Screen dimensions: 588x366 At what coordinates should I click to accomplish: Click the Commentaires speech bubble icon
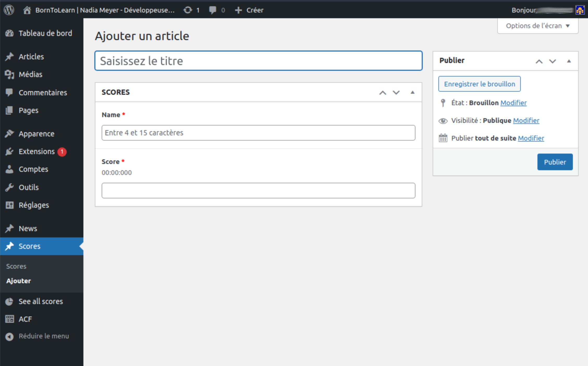9,92
